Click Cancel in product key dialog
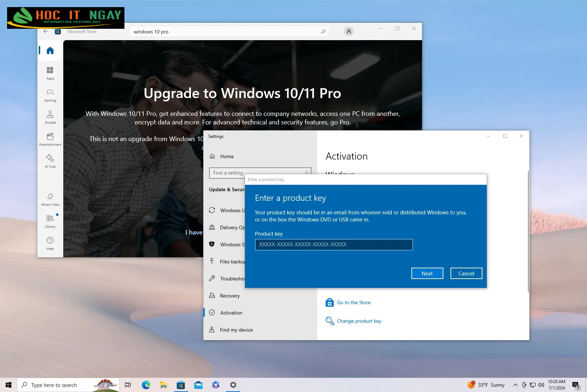Image resolution: width=587 pixels, height=392 pixels. point(466,273)
